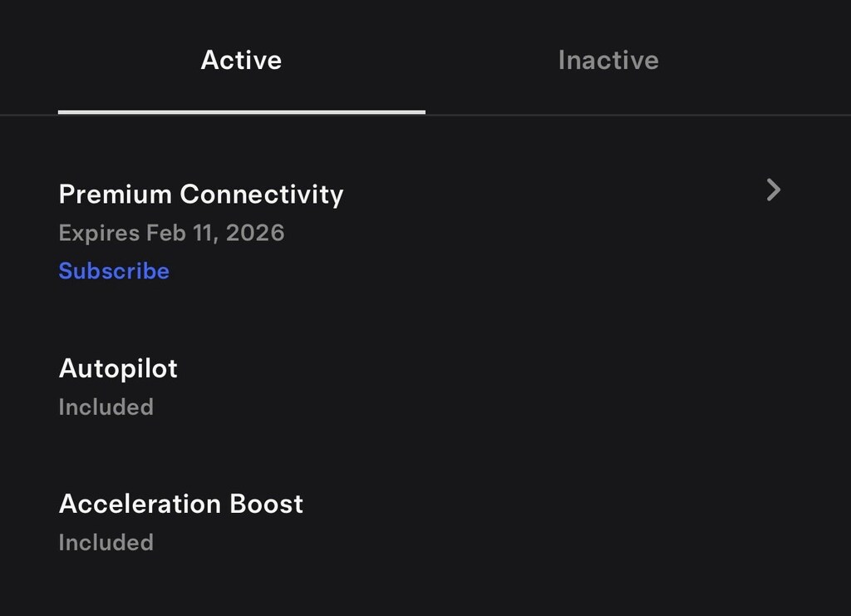The width and height of the screenshot is (851, 616).
Task: Tap the white underline beneath Active tab
Action: [241, 111]
